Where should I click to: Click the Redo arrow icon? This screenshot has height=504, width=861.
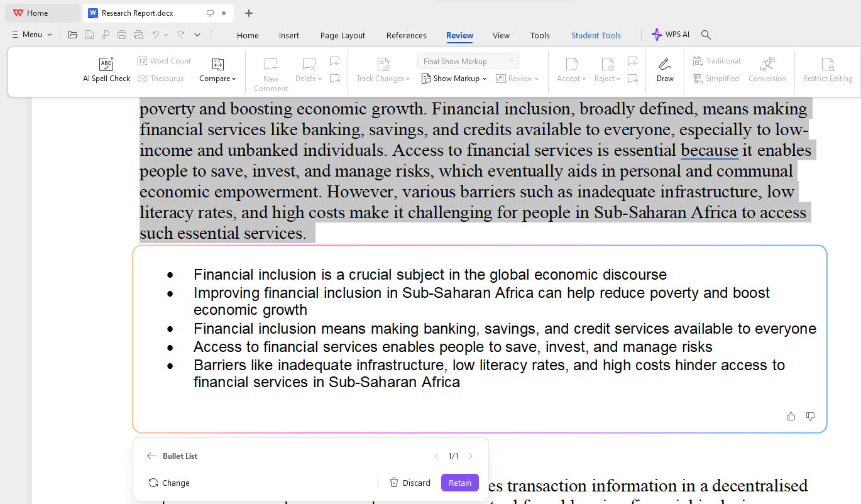coord(181,35)
